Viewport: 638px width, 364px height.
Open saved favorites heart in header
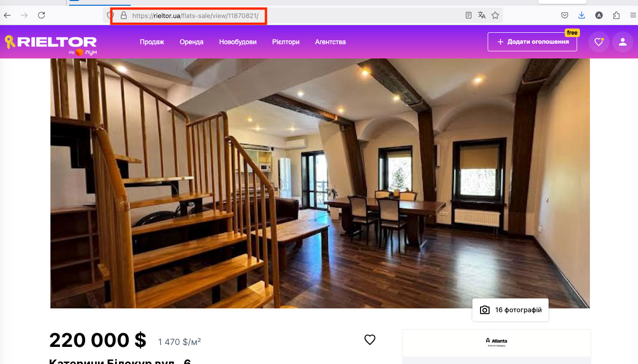pos(599,42)
